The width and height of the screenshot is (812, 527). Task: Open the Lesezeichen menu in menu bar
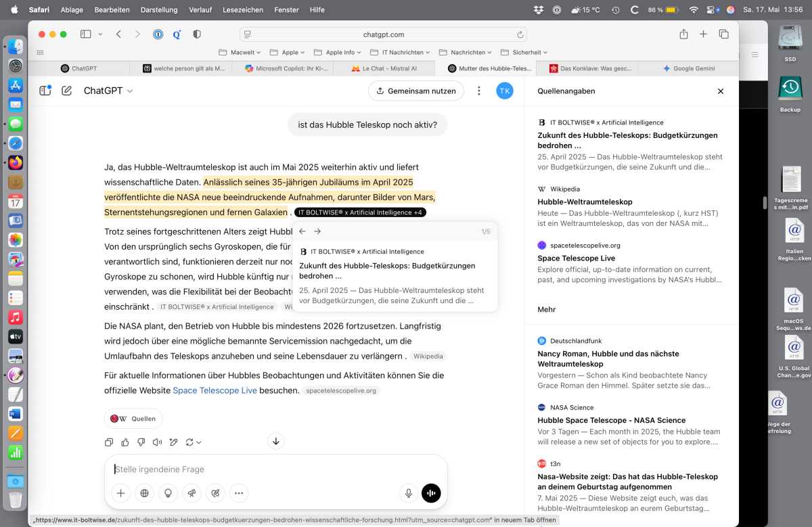click(243, 10)
